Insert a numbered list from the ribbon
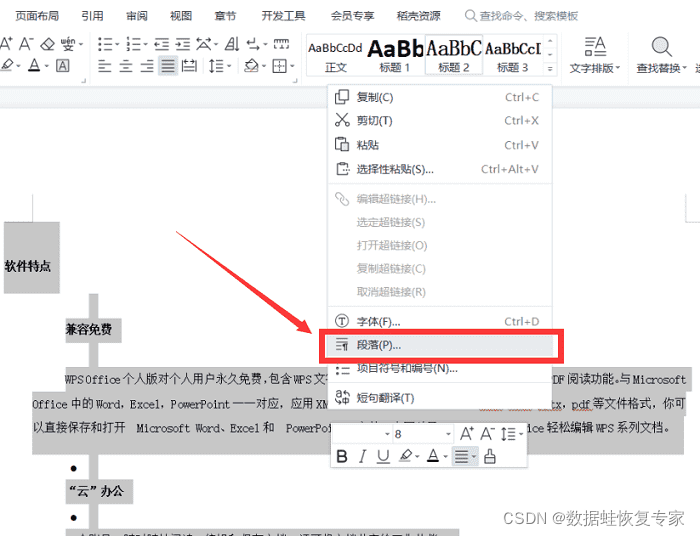Image resolution: width=700 pixels, height=536 pixels. pyautogui.click(x=133, y=44)
